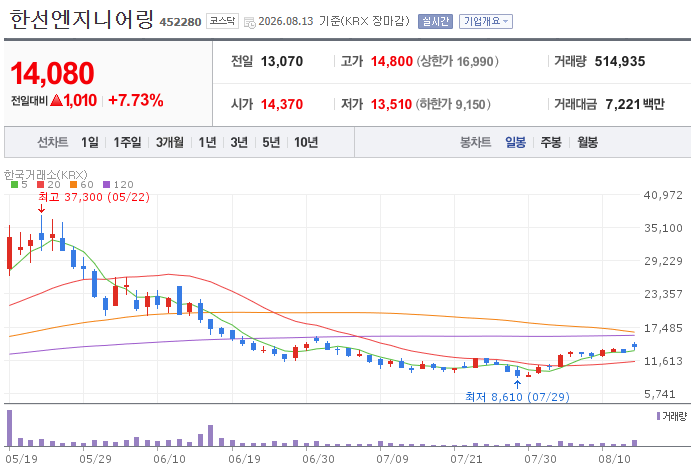Click the current price 14,080

click(x=52, y=73)
